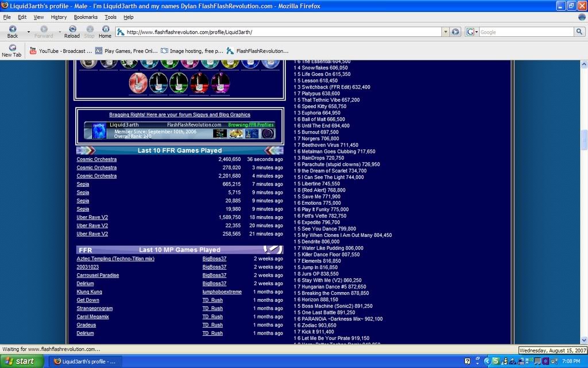Image resolution: width=588 pixels, height=368 pixels.
Task: Click the Bragging Rights siggys link
Action: pos(180,115)
